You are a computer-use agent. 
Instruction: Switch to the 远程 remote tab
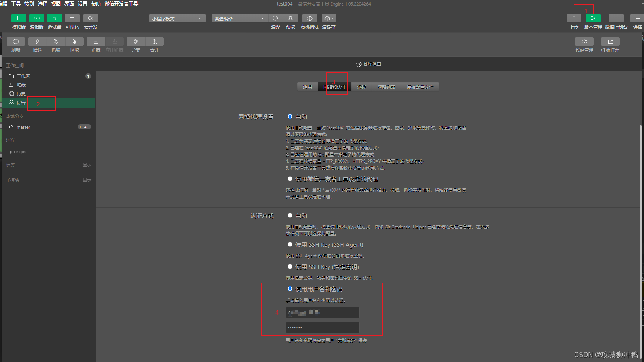point(362,87)
